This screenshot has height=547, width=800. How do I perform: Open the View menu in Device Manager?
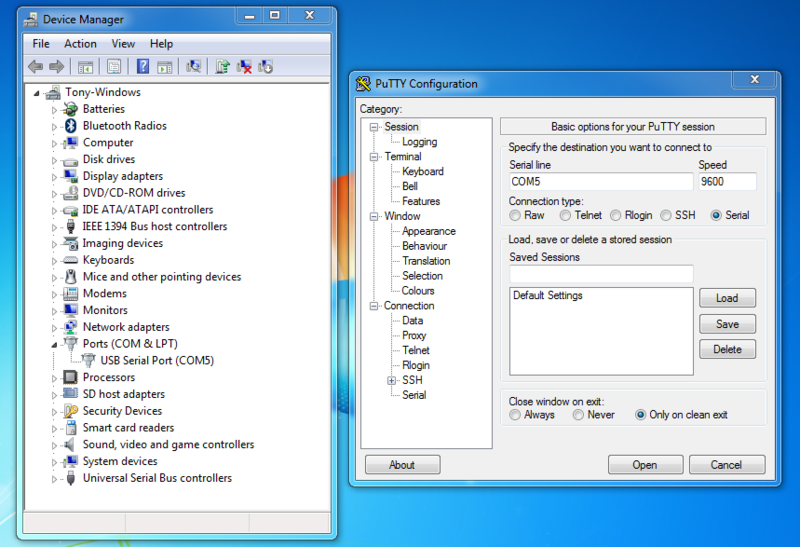point(123,44)
